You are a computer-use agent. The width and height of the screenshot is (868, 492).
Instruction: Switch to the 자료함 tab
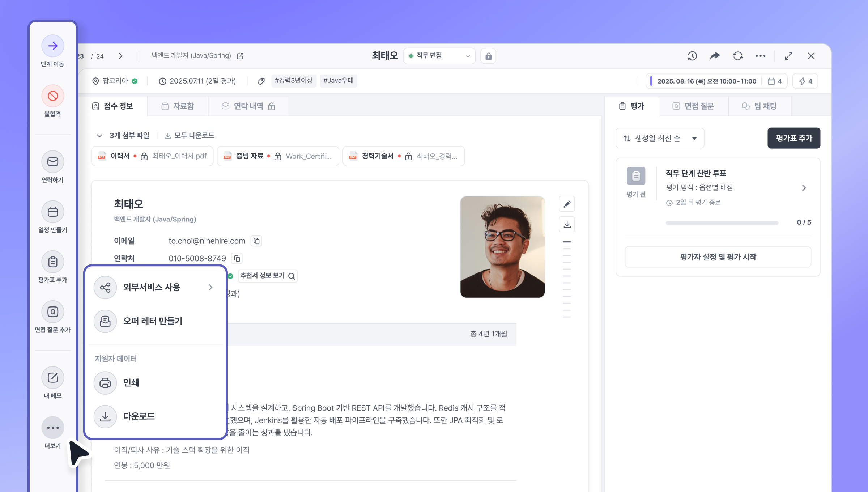point(178,106)
